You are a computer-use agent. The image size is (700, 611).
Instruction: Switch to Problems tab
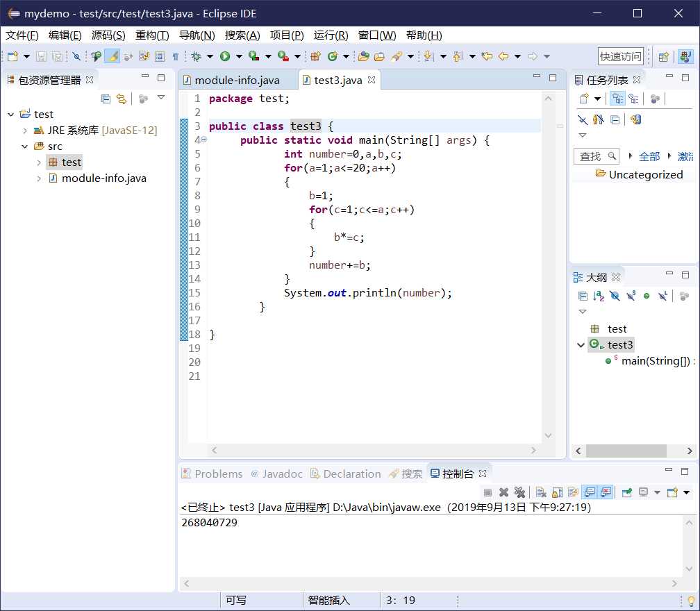coord(212,474)
